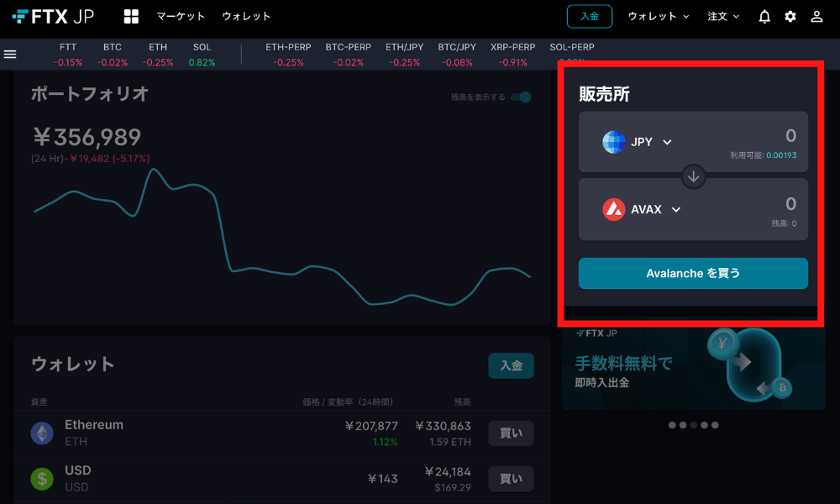Click the portfolio value ¥356,989
Viewport: 840px width, 504px height.
click(x=87, y=137)
